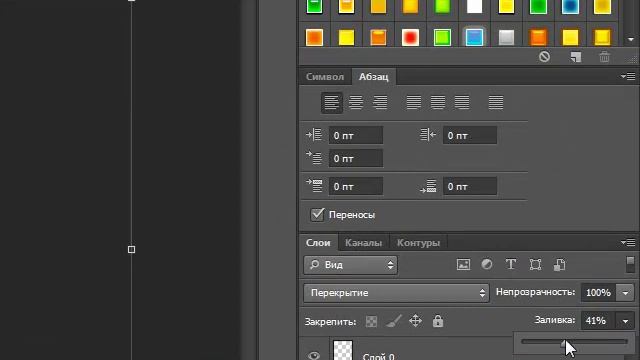Apply the white style swatch
Image resolution: width=640 pixels, height=360 pixels.
coord(474,6)
